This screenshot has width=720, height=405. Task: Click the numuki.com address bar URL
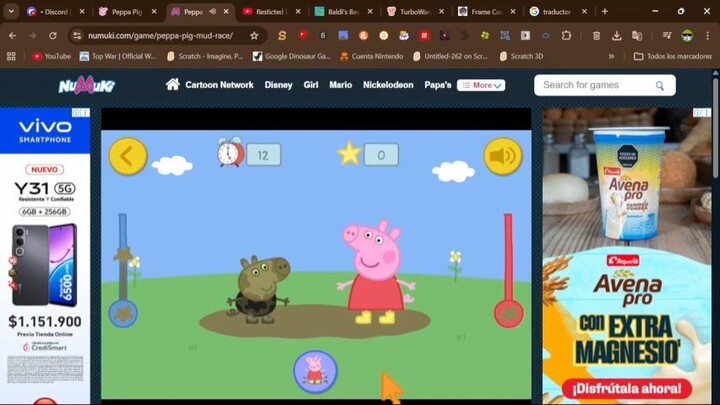[x=160, y=35]
